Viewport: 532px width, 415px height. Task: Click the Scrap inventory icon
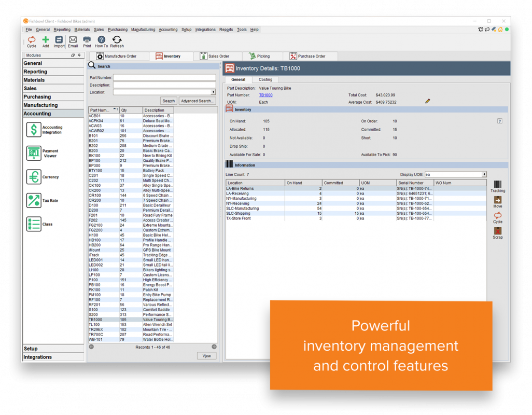coord(498,231)
